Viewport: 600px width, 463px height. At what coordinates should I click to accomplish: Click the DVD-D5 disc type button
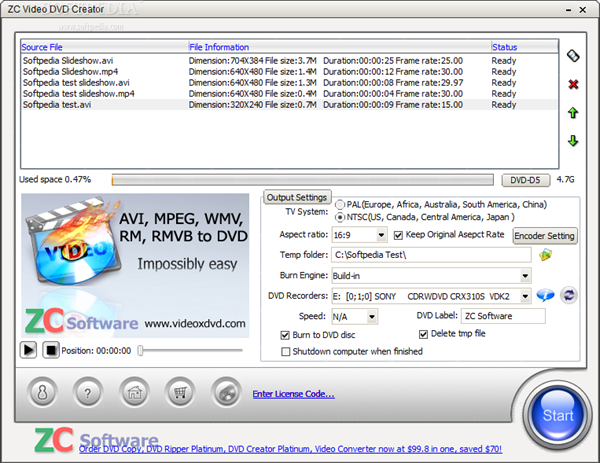525,180
